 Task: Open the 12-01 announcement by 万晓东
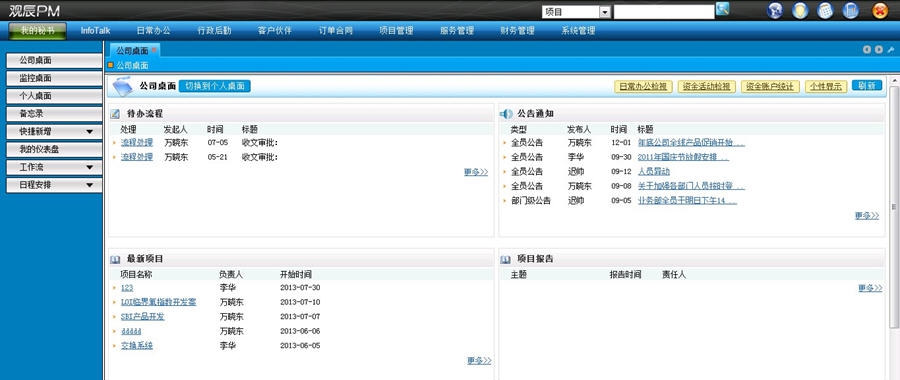pyautogui.click(x=691, y=142)
